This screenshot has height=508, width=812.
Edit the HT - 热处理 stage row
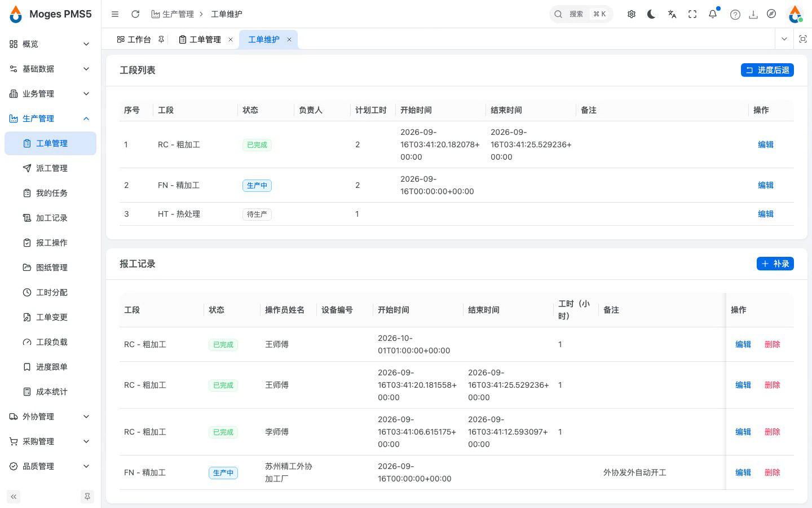[766, 214]
